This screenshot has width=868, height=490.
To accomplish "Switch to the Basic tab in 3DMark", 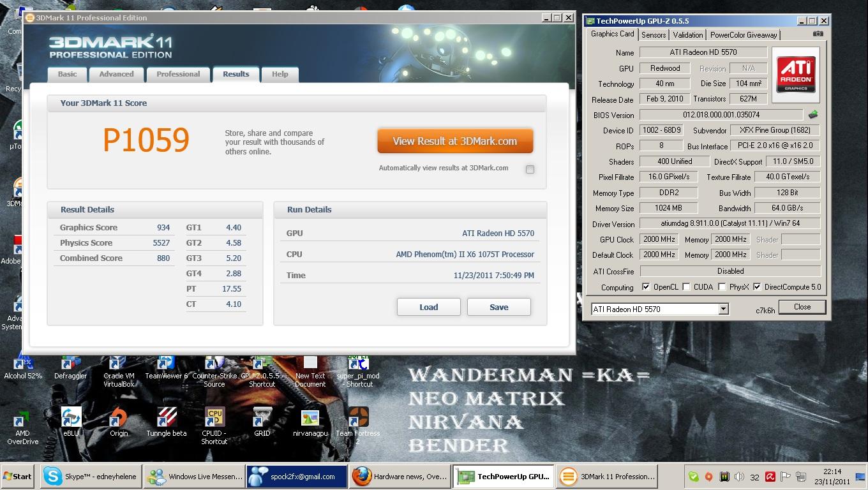I will click(67, 74).
